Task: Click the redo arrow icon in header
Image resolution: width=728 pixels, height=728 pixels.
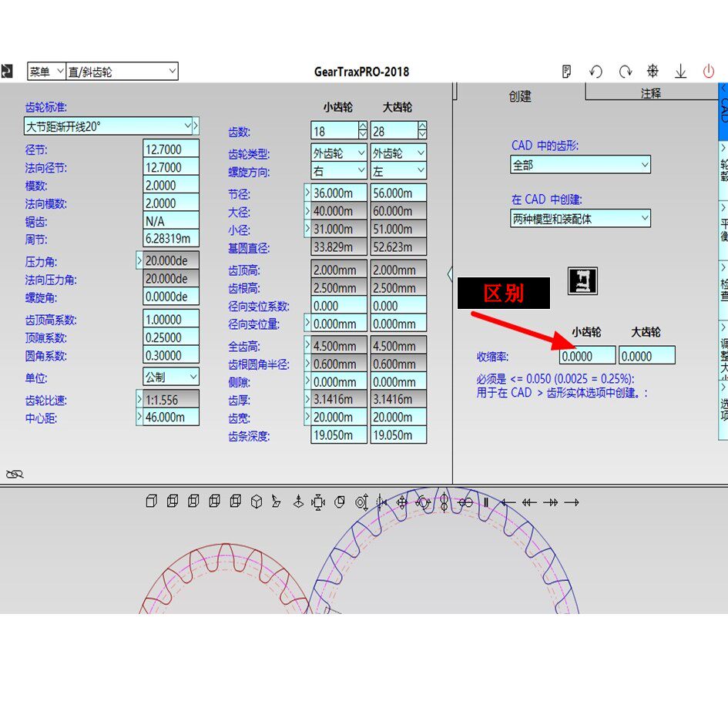Action: point(625,72)
